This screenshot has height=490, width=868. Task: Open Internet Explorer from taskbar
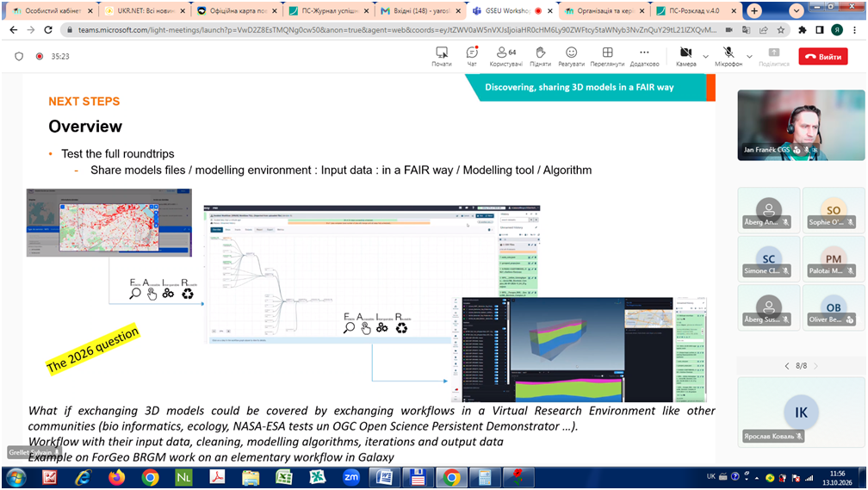point(83,477)
